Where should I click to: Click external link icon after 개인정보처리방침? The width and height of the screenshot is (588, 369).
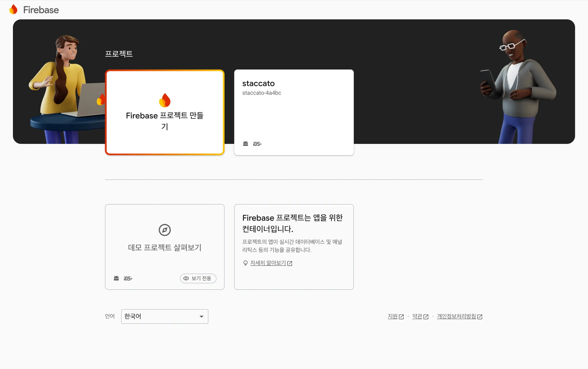click(x=480, y=317)
